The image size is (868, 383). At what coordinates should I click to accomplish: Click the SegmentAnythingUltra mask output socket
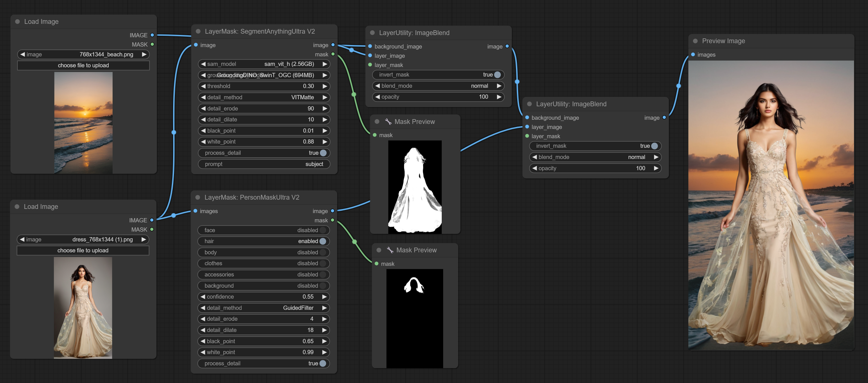[333, 54]
